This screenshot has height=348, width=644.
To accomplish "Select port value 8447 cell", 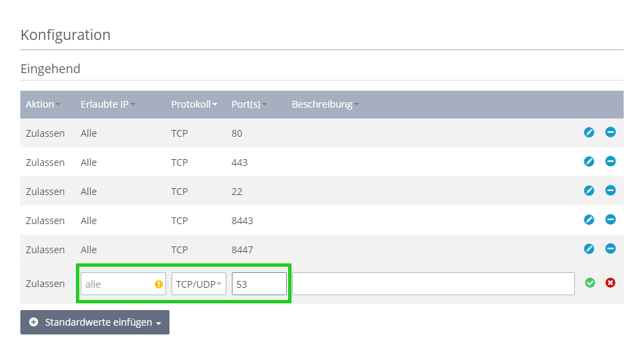I will [242, 250].
